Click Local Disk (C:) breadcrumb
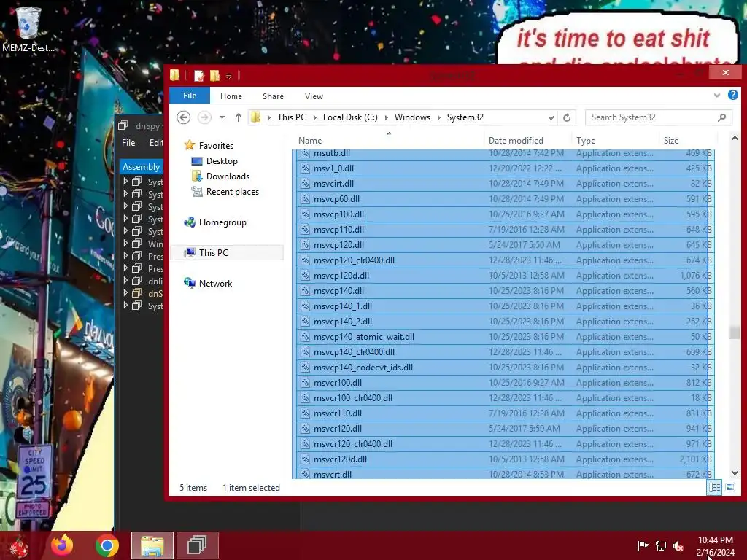 pyautogui.click(x=350, y=117)
